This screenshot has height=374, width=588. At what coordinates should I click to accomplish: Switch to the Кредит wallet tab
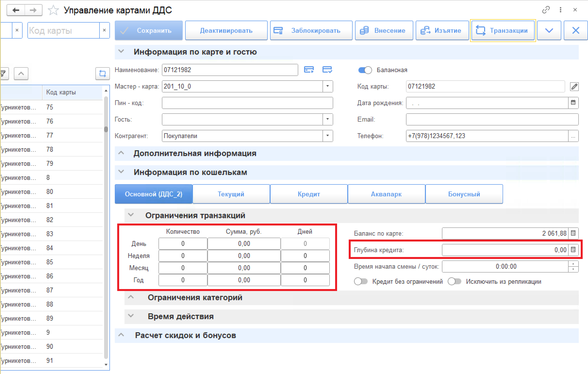click(309, 194)
